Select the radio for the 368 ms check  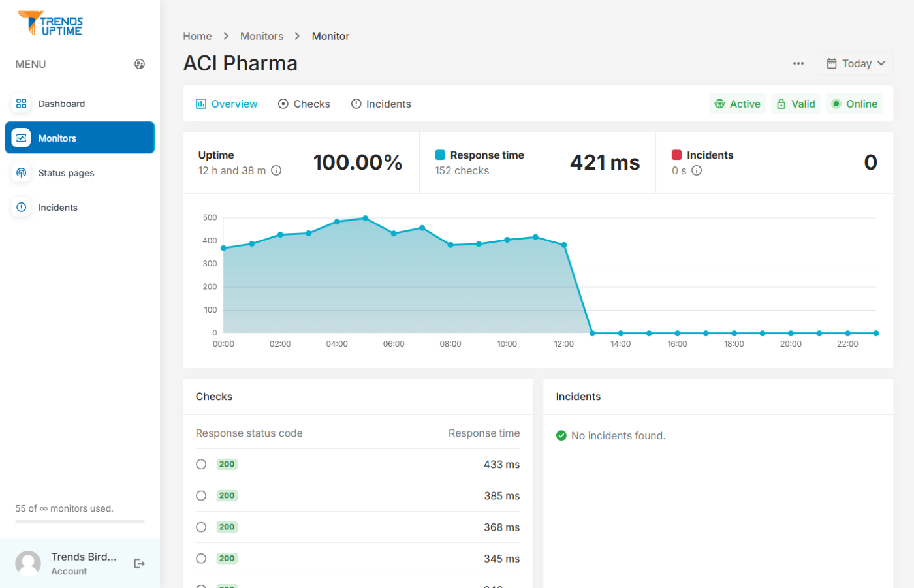click(201, 527)
